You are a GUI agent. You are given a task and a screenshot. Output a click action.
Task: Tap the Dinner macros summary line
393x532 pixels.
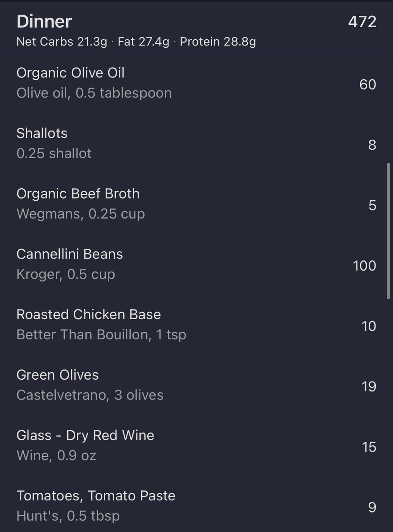[x=136, y=42]
